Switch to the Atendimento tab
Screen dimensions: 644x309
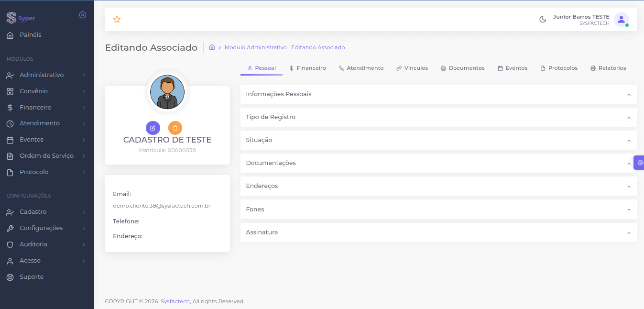tap(361, 68)
